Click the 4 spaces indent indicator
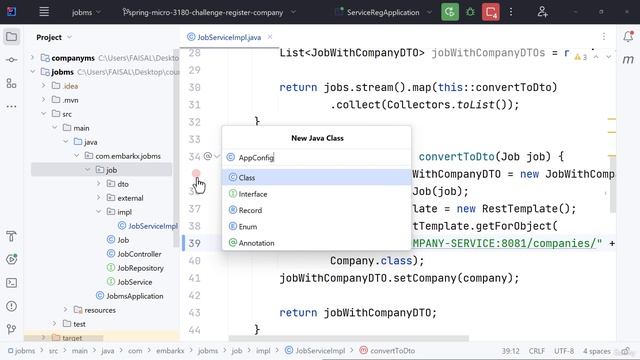The image size is (640, 360). point(596,351)
